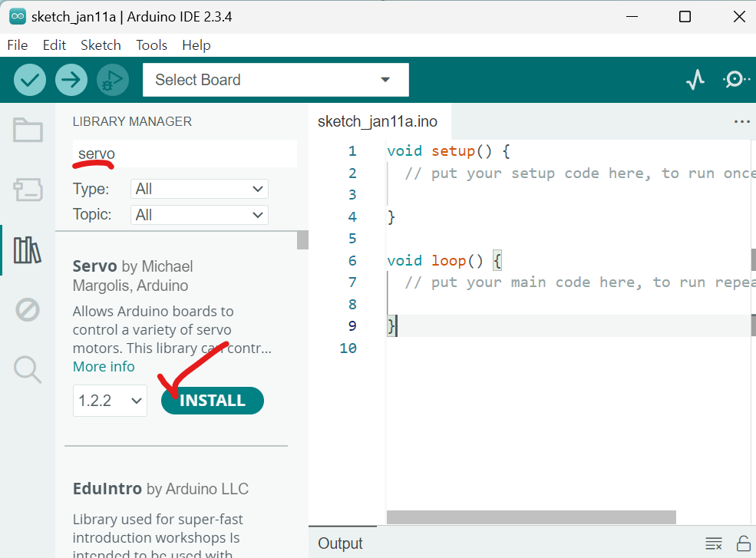
Task: Open the Serial Monitor
Action: coord(736,80)
